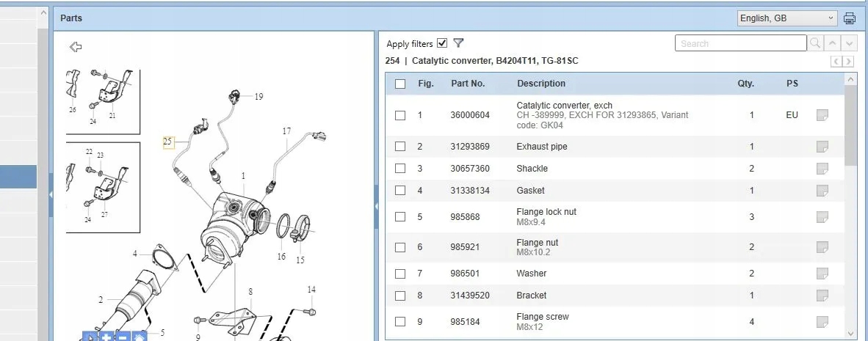Image resolution: width=868 pixels, height=341 pixels.
Task: Open note icon for Flange screw row
Action: pos(822,322)
